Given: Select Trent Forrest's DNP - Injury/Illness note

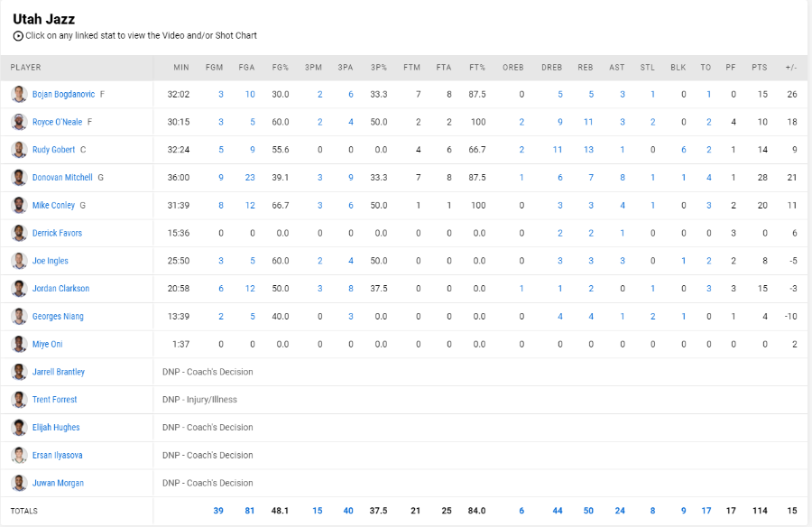Looking at the screenshot, I should coord(199,400).
